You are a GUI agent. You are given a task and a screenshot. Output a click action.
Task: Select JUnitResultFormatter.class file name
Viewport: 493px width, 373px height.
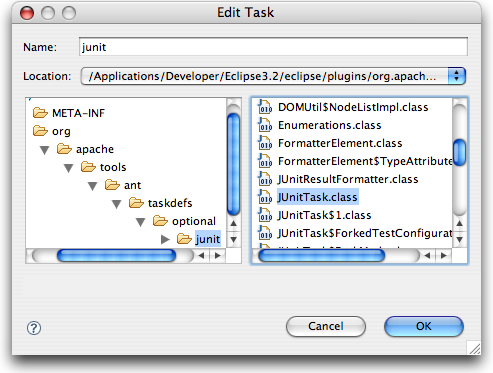click(x=348, y=179)
